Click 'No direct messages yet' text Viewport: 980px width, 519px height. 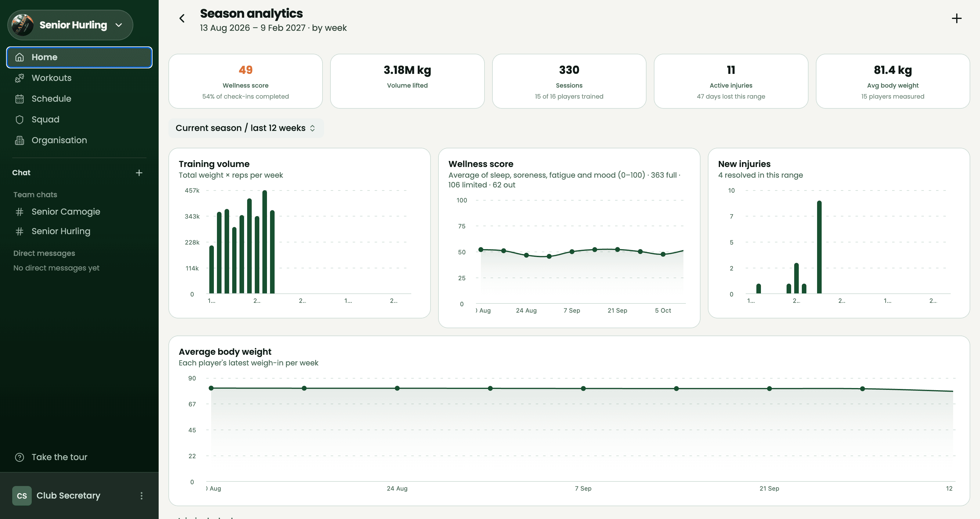[x=56, y=268]
